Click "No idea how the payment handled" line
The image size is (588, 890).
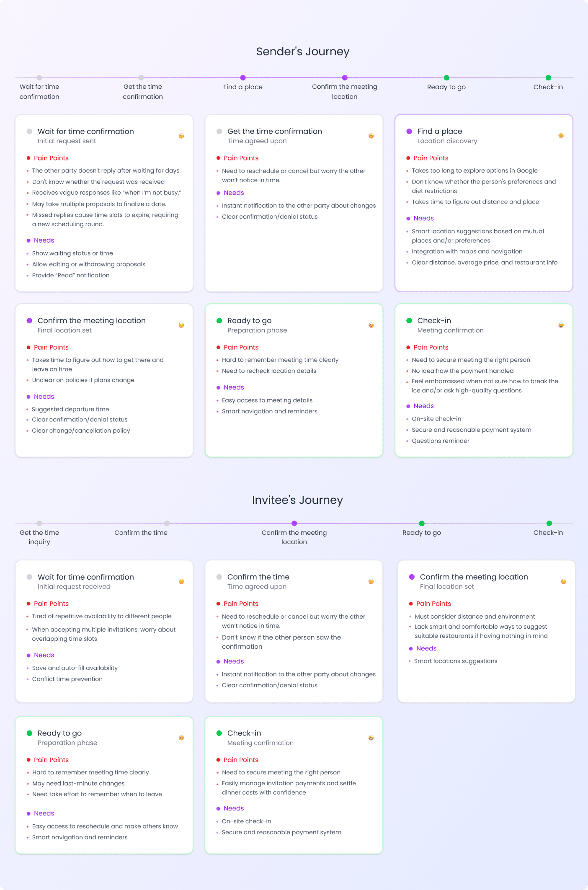463,371
